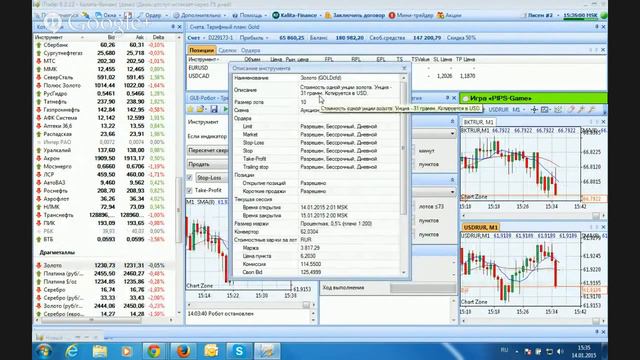Click the up arrow of instrument dialog scrollbar
Image resolution: width=640 pixels, height=360 pixels.
[404, 78]
